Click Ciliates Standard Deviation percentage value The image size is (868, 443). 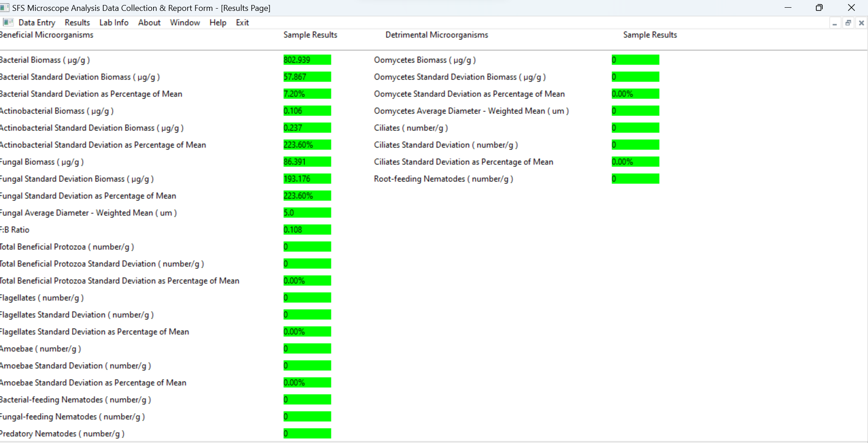[x=635, y=162]
